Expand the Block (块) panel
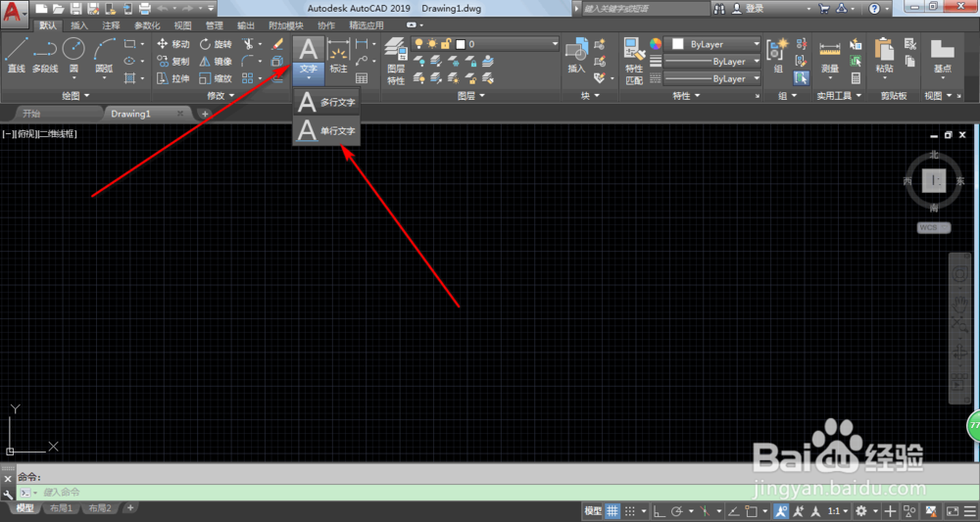 click(x=590, y=96)
